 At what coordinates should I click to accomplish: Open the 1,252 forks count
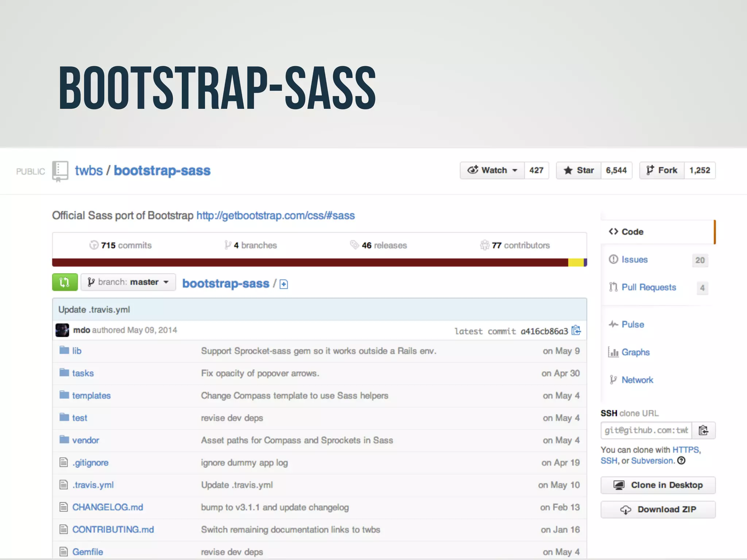(x=700, y=170)
